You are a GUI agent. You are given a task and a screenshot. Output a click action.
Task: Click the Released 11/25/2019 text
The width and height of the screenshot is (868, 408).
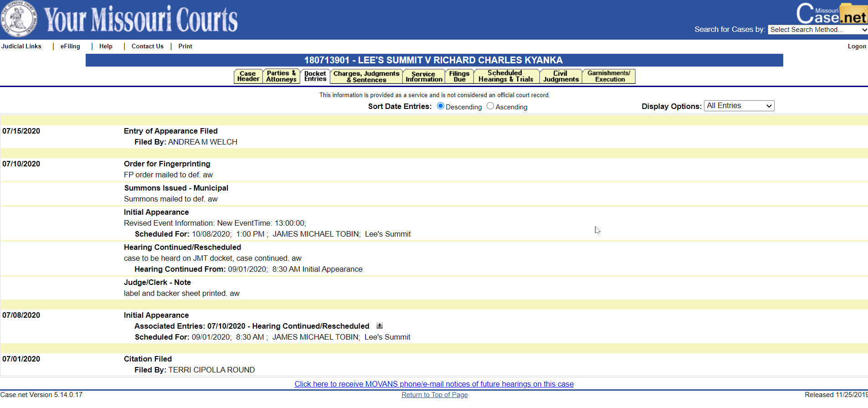coord(836,395)
